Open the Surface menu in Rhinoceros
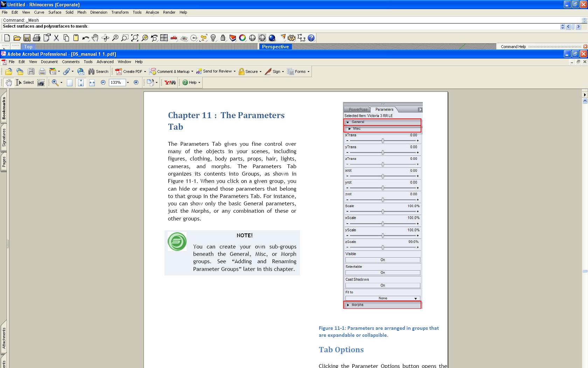 click(55, 12)
